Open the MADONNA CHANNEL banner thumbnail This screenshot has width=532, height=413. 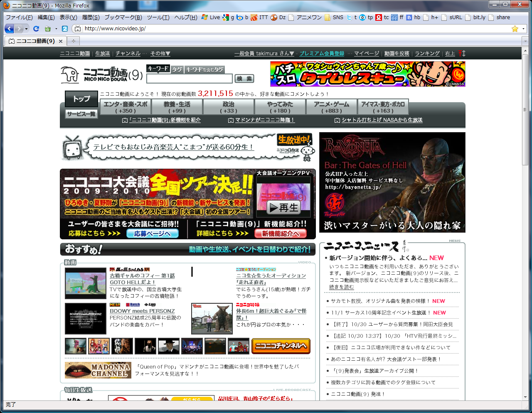(x=98, y=370)
